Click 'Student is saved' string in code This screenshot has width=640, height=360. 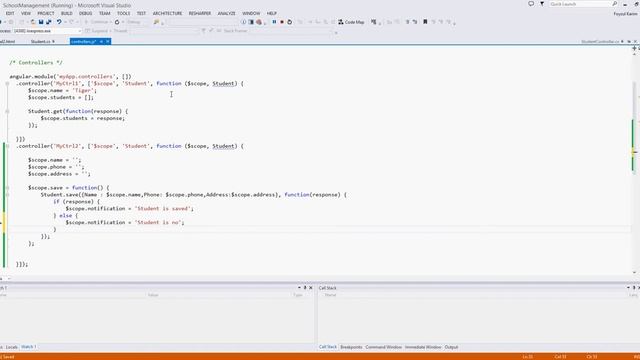[163, 209]
